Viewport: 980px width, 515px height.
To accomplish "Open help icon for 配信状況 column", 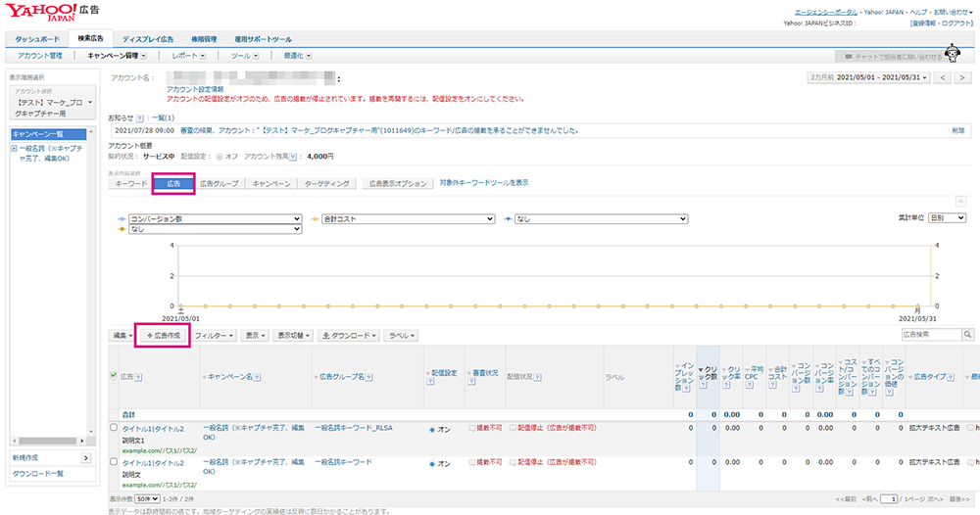I will [537, 377].
